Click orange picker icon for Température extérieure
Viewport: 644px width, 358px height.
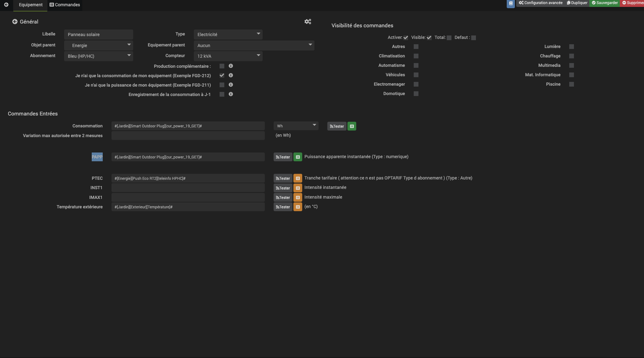click(297, 207)
